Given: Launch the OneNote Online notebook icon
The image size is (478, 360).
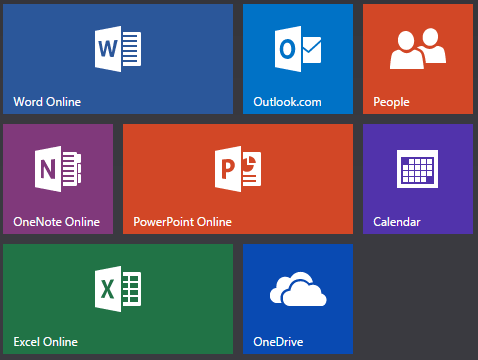Looking at the screenshot, I should (x=58, y=169).
